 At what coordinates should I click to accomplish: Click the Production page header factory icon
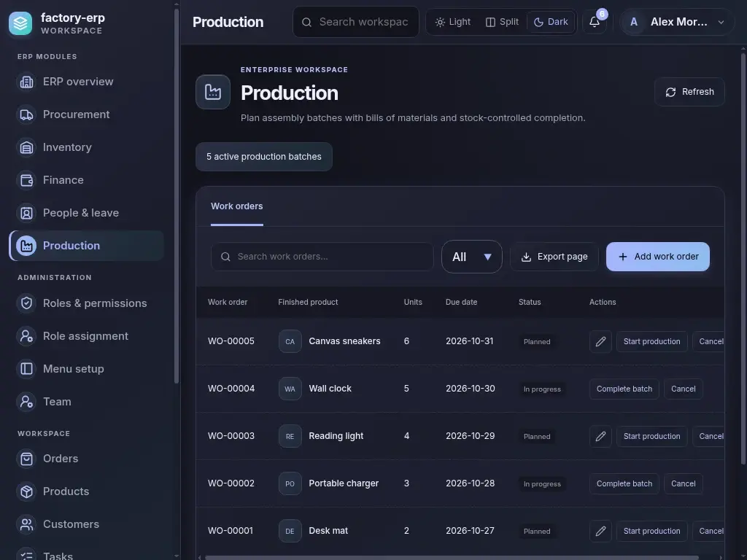pyautogui.click(x=213, y=92)
